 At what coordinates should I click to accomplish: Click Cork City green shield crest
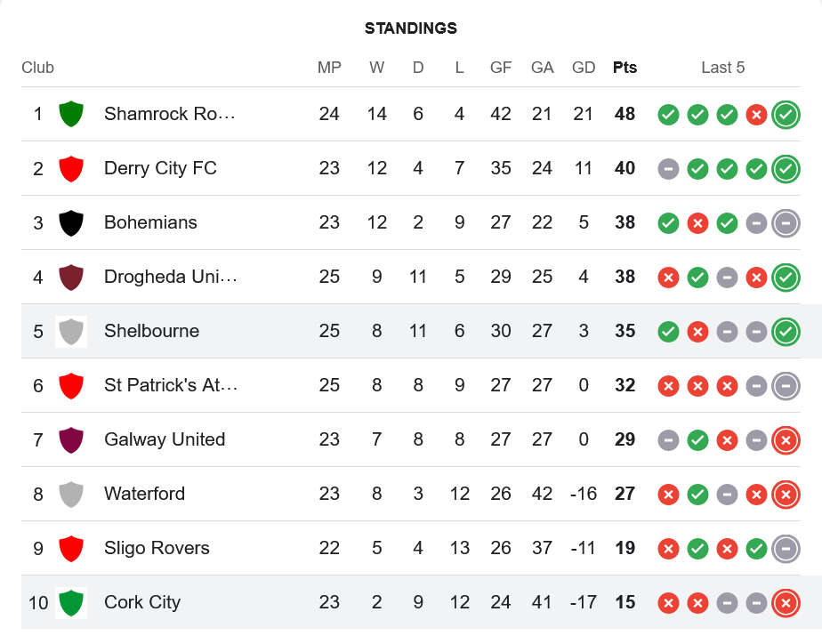pos(71,602)
